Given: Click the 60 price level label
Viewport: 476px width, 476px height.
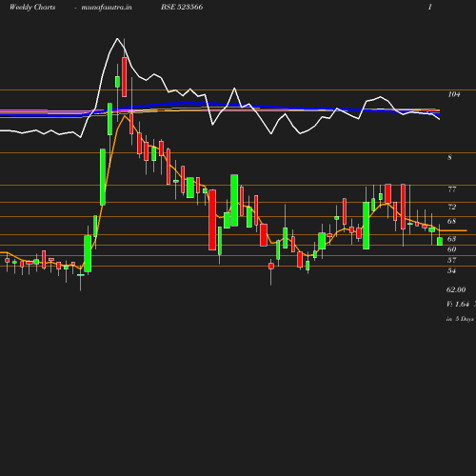Looking at the screenshot, I should tap(452, 249).
